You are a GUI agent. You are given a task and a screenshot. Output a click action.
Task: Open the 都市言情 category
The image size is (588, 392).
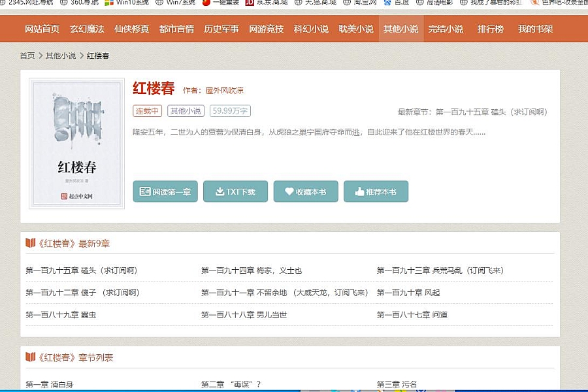click(176, 29)
